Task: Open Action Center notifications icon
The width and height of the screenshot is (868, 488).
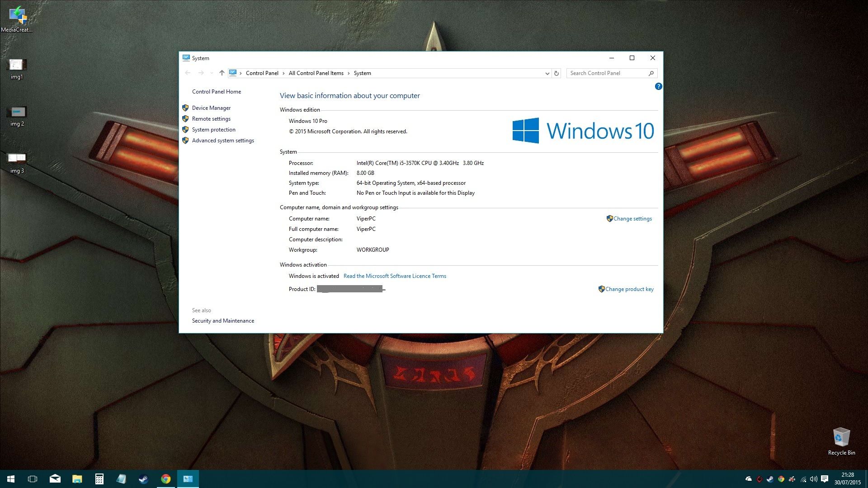Action: click(825, 479)
